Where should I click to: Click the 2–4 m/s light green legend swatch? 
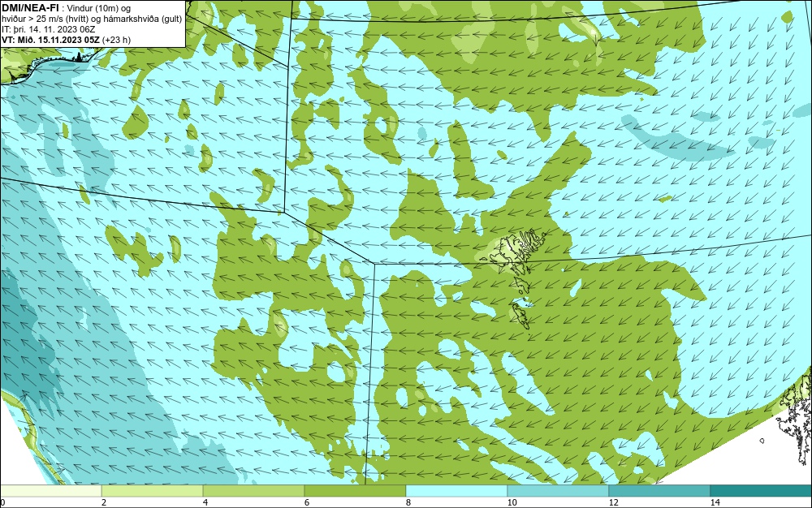point(153,491)
